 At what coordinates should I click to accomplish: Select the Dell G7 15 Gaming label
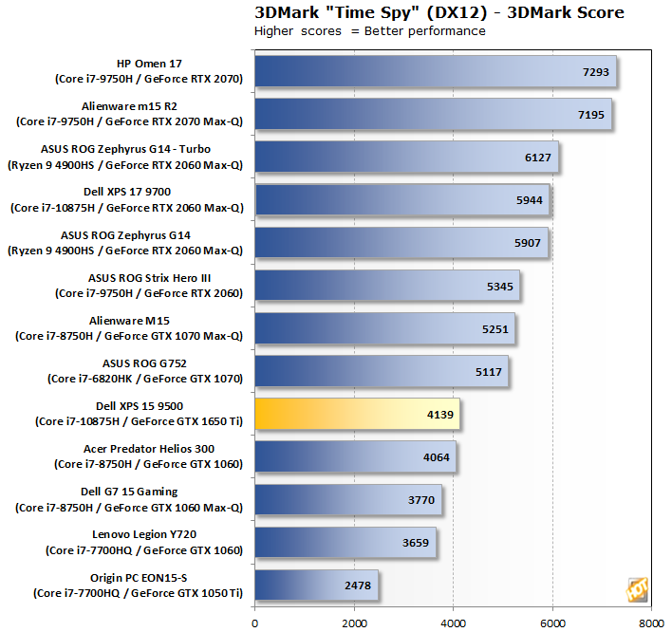129,499
